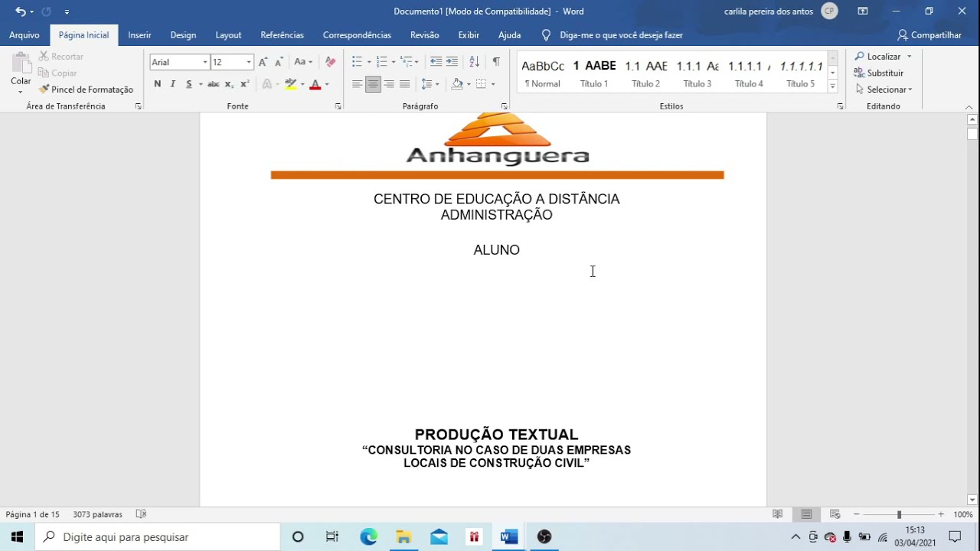Open Localizar to find text
The width and height of the screenshot is (980, 551).
pos(878,57)
